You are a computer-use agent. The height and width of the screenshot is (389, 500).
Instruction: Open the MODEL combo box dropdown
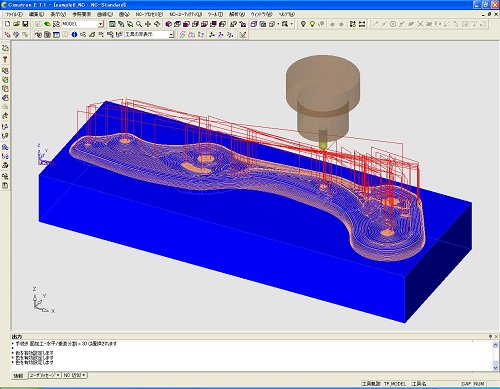tap(101, 24)
